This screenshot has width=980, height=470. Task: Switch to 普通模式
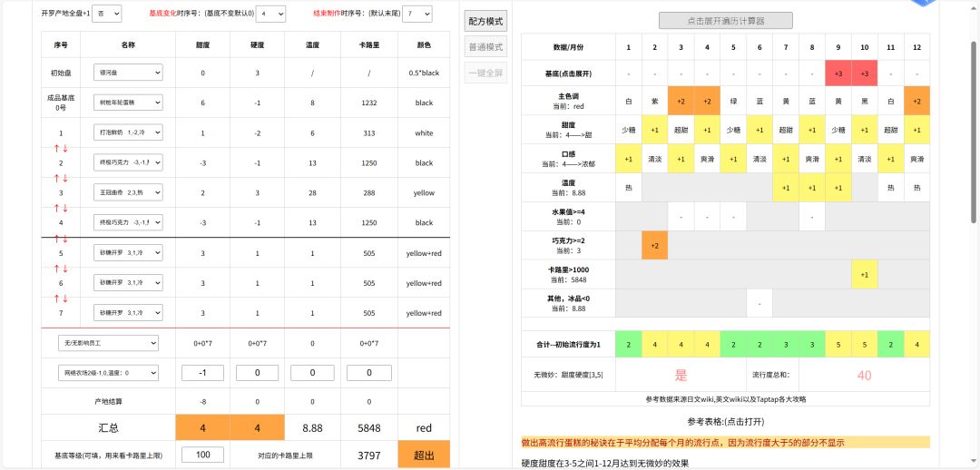coord(485,47)
